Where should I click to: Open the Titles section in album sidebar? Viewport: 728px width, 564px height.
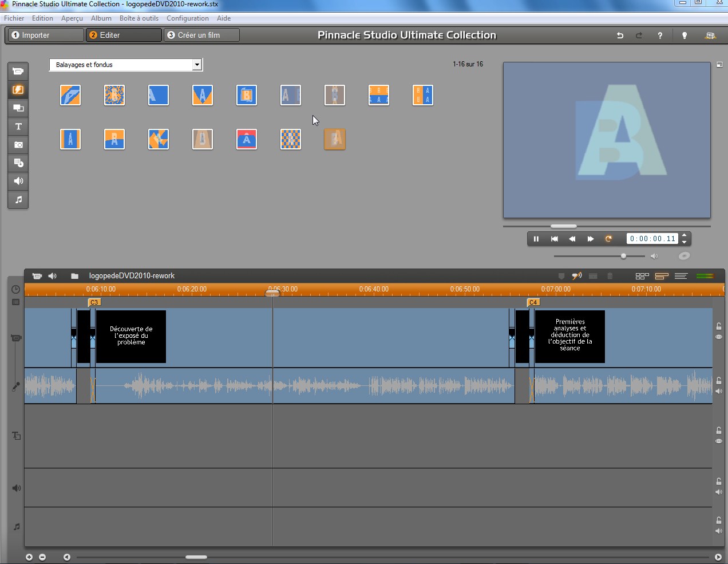(x=18, y=127)
